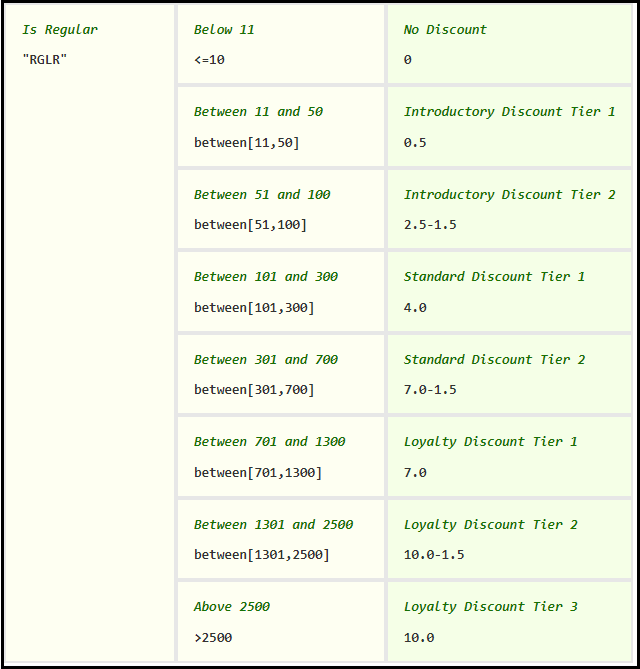The width and height of the screenshot is (640, 669).
Task: Click "Introductory Discount Tier 1" label
Action: point(509,112)
